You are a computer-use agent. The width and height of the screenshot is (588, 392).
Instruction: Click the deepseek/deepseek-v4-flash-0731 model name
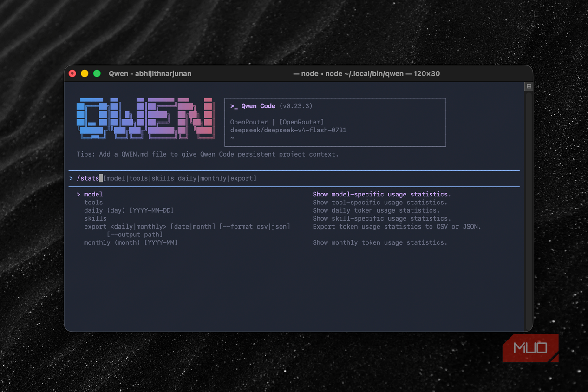point(288,130)
